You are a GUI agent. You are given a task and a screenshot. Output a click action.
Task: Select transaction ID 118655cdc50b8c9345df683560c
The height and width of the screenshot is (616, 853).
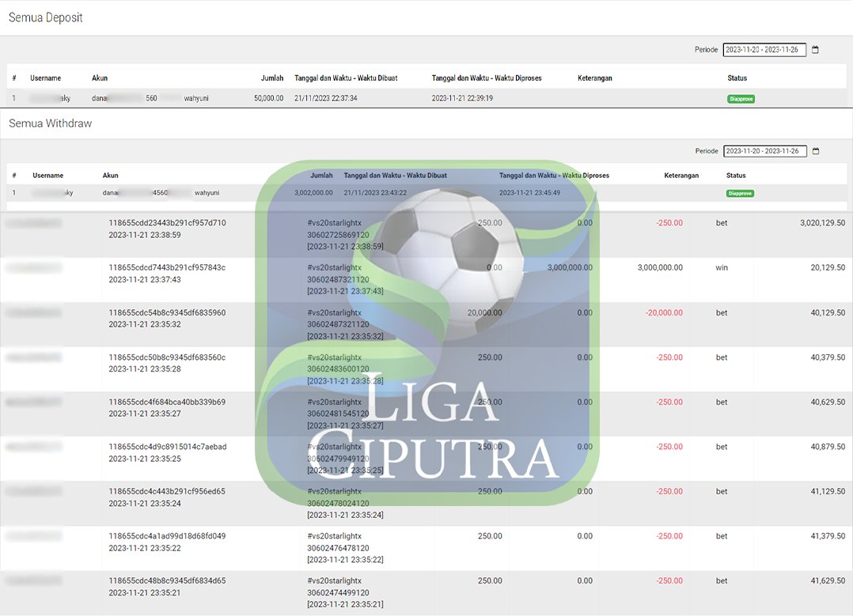[x=167, y=357]
